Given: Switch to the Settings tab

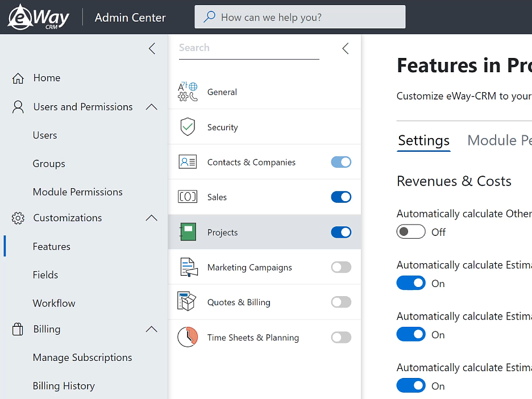Looking at the screenshot, I should [x=424, y=140].
